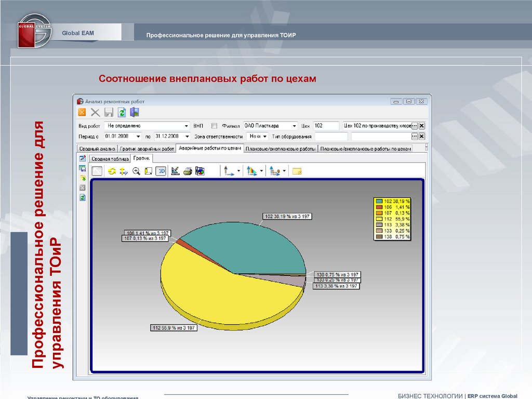Click the '113 3,38 % из 3 197' chart label
The height and width of the screenshot is (399, 532).
[336, 286]
